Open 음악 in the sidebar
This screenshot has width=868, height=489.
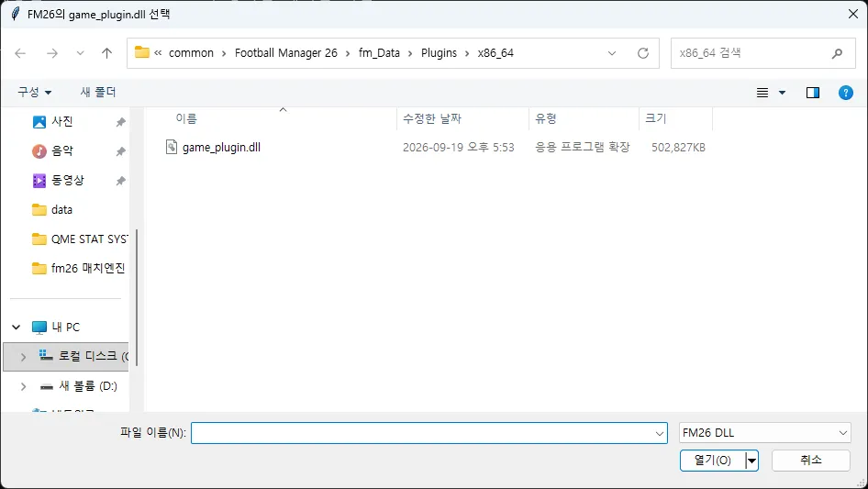(62, 150)
